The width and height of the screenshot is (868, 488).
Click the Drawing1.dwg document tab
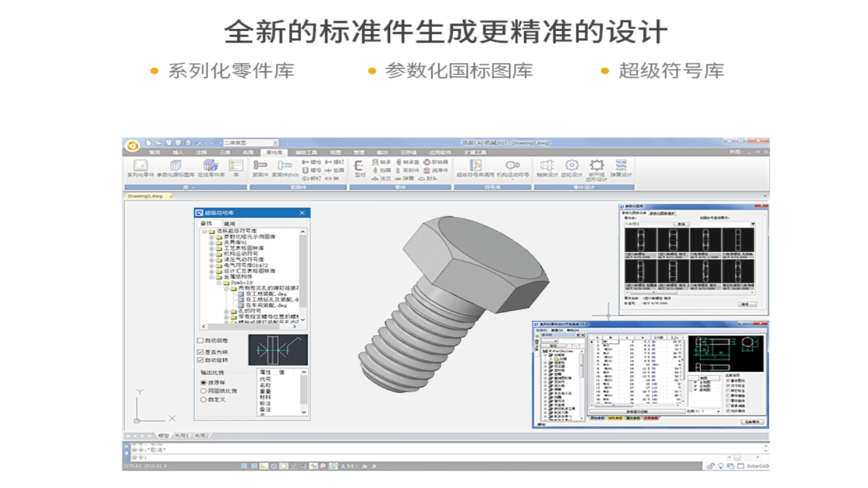point(146,196)
